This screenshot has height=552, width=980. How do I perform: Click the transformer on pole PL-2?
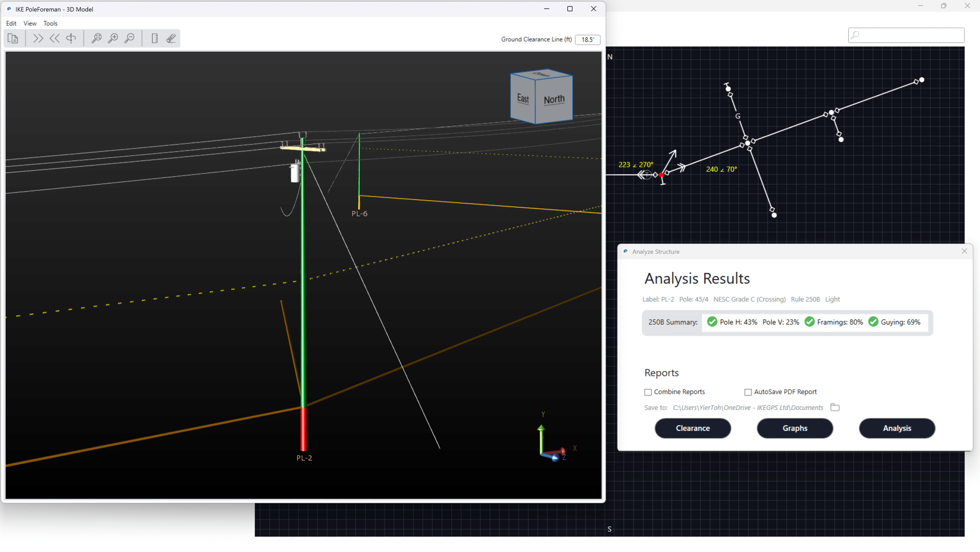[x=295, y=173]
